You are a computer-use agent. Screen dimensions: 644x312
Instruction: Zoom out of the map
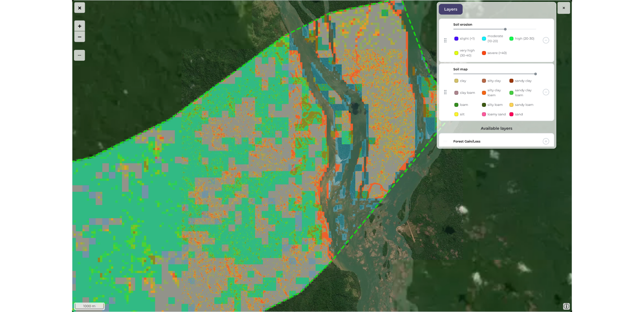79,37
